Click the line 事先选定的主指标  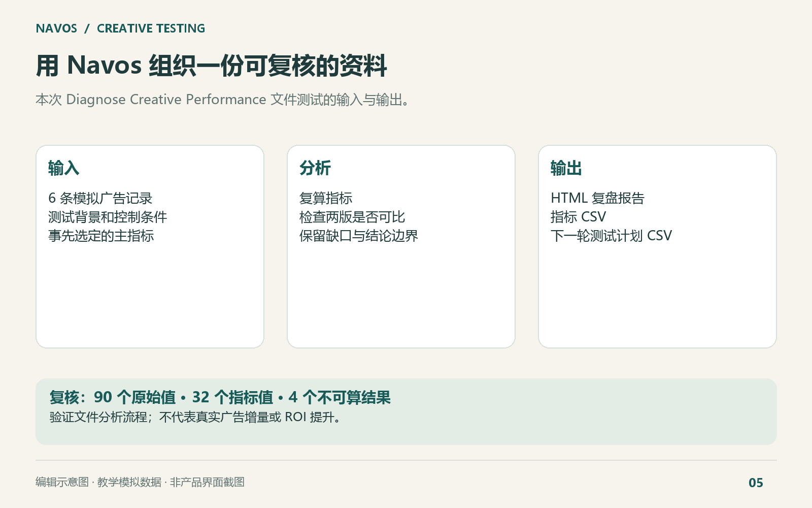101,236
